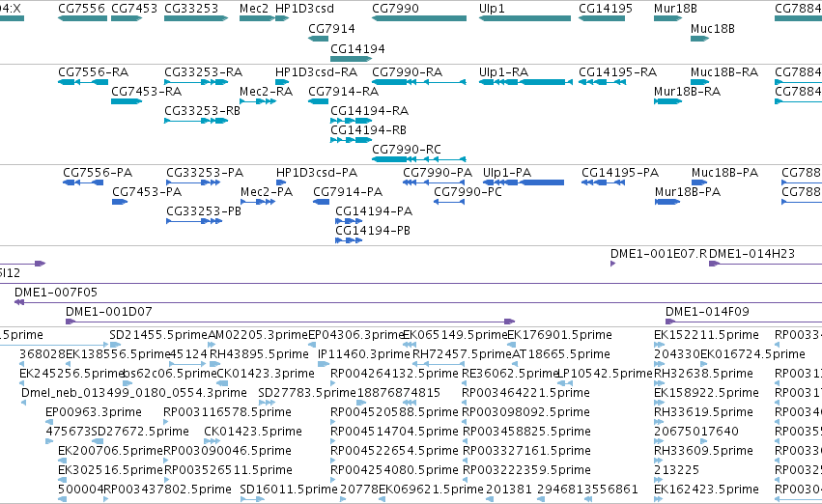Select the CG7914-RA transcript label

(x=343, y=91)
